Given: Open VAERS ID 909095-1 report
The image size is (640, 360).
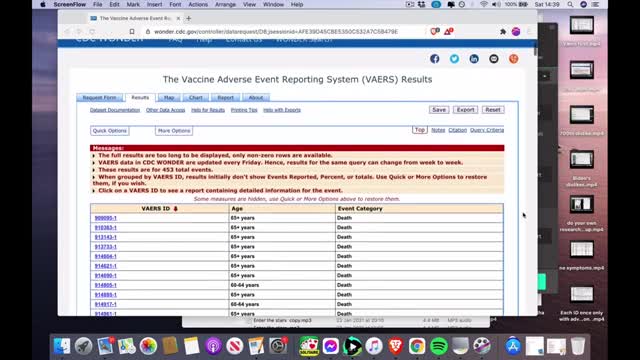Looking at the screenshot, I should click(x=106, y=218).
